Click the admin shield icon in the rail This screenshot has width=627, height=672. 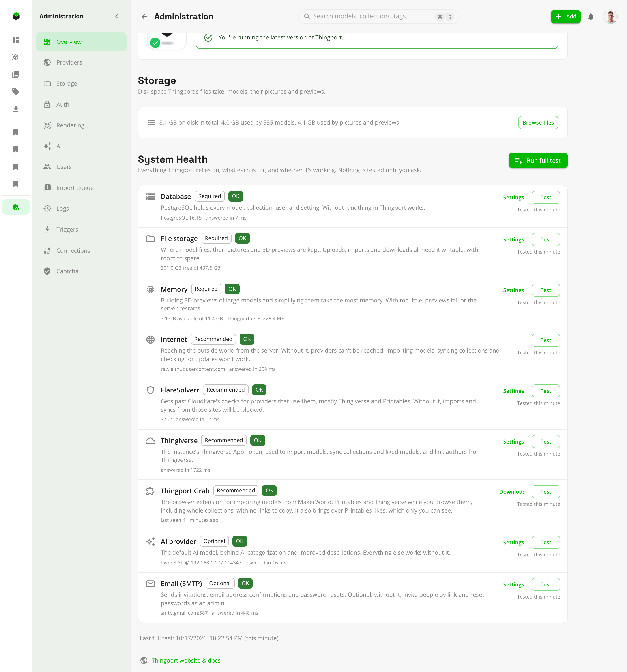[16, 207]
